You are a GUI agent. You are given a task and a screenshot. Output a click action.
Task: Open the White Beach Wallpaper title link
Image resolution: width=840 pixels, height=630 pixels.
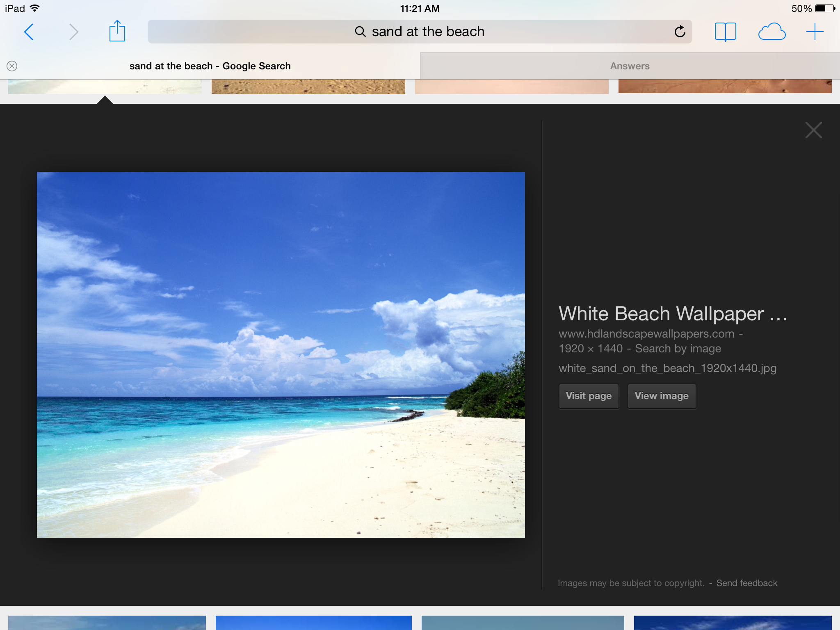coord(673,314)
